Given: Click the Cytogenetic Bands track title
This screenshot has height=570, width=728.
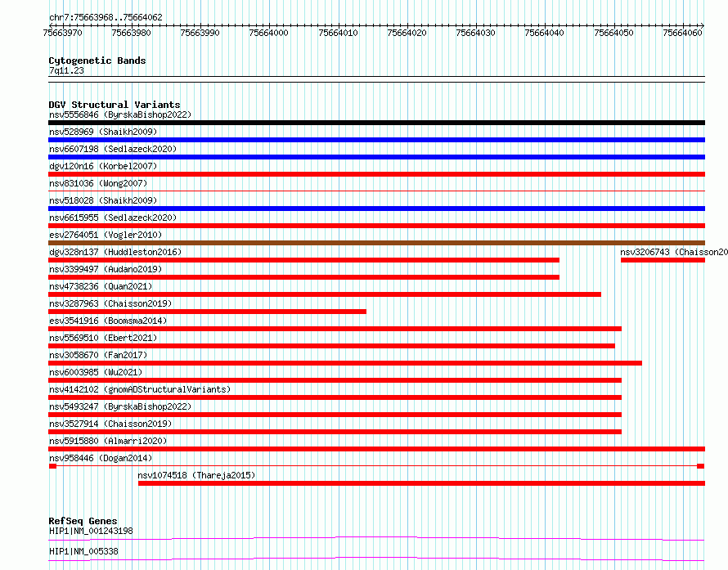Looking at the screenshot, I should (x=97, y=61).
